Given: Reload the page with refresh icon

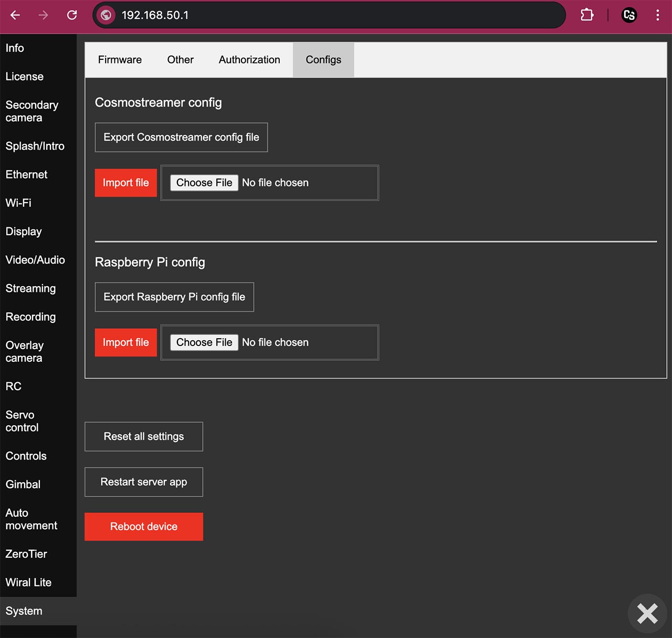Looking at the screenshot, I should tap(72, 15).
